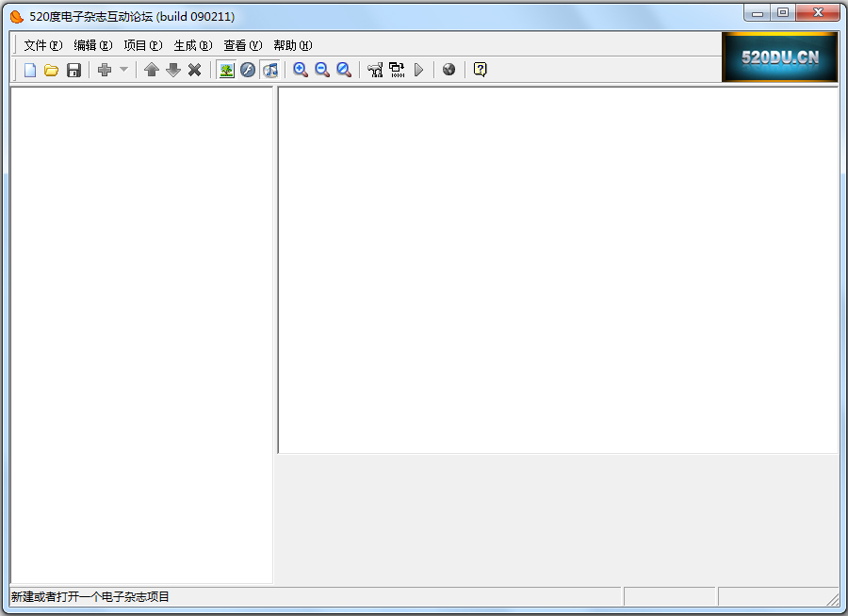Toggle the music note audio icon
The height and width of the screenshot is (616, 848).
(x=269, y=70)
